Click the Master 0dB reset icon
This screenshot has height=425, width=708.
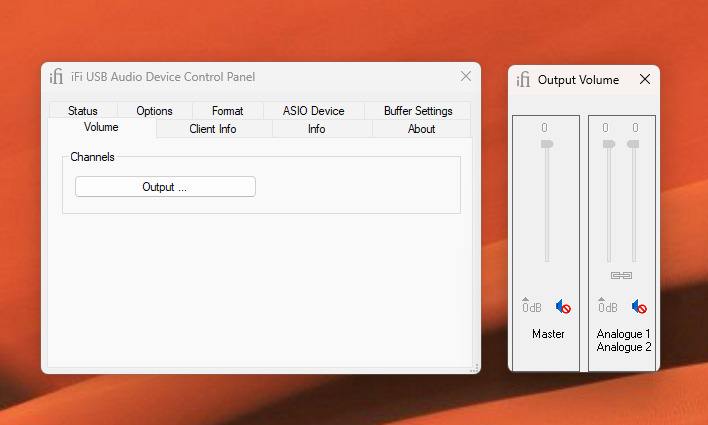click(531, 306)
